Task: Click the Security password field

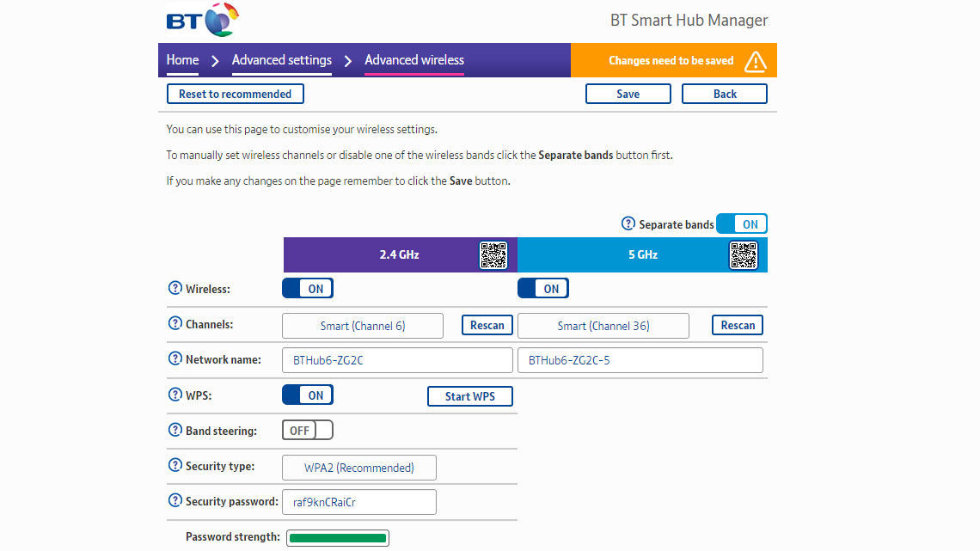Action: (x=358, y=502)
